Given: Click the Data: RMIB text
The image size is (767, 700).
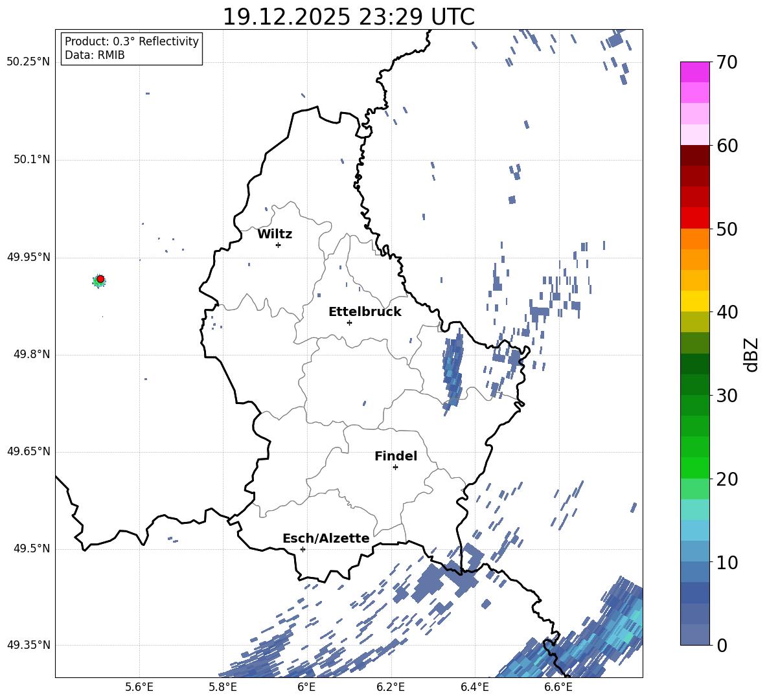Looking at the screenshot, I should [95, 55].
